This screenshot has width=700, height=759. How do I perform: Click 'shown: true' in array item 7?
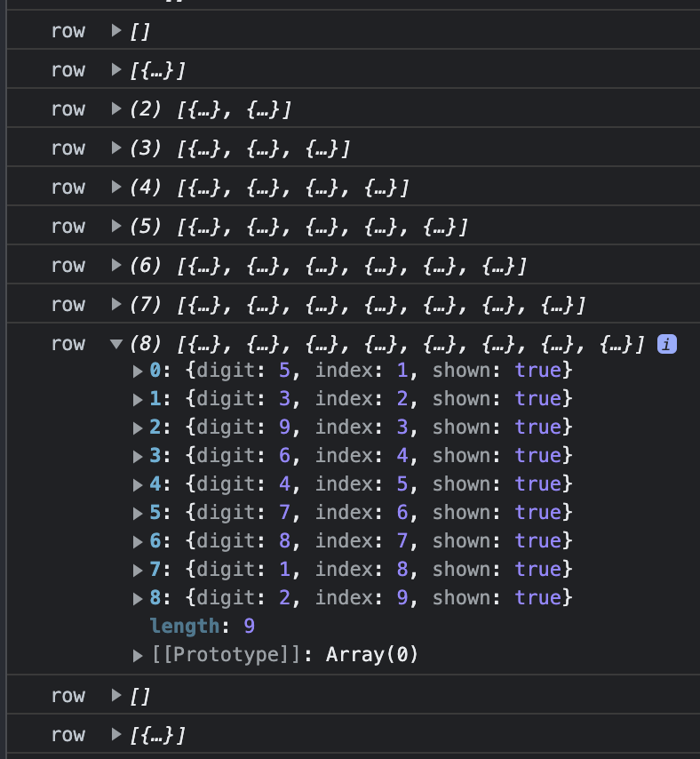click(497, 569)
